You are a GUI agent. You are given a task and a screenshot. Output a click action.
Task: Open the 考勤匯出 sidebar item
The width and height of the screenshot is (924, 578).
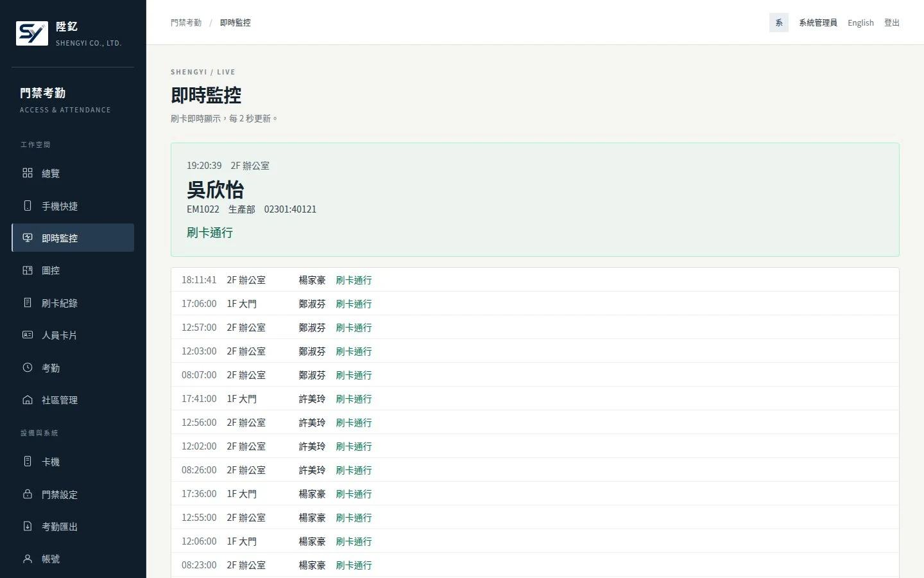(73, 526)
